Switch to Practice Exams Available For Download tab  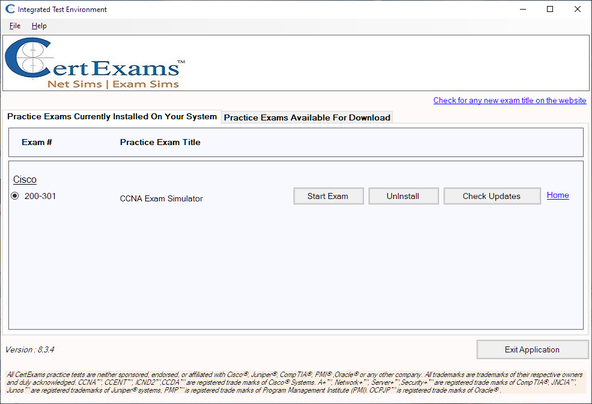click(x=307, y=118)
